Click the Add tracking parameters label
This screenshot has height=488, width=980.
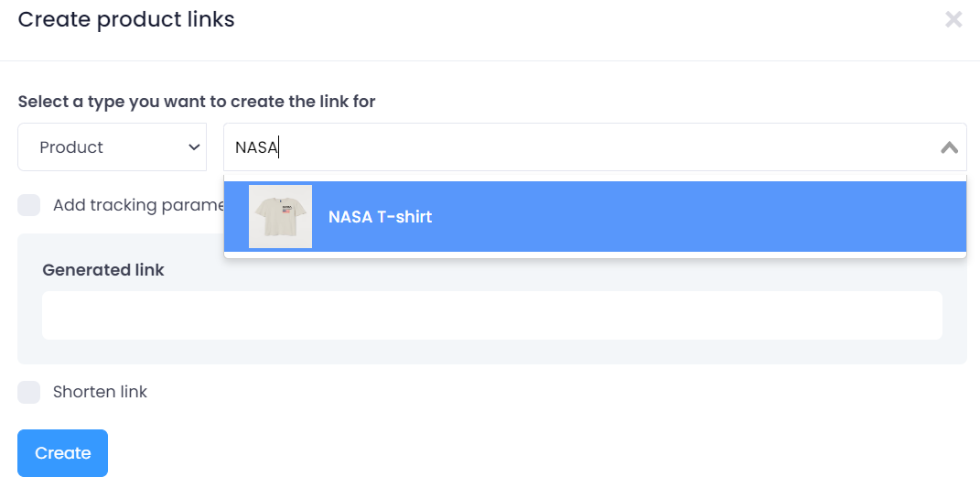coord(137,205)
